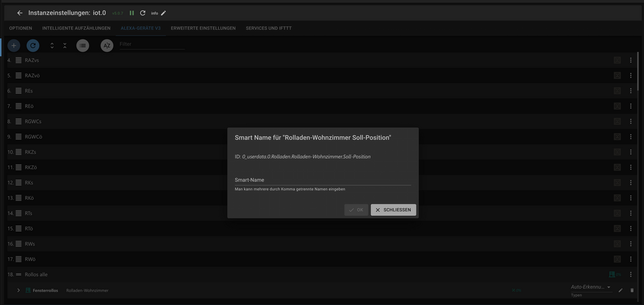This screenshot has width=644, height=305.
Task: Select the RKö device name
Action: pyautogui.click(x=29, y=198)
